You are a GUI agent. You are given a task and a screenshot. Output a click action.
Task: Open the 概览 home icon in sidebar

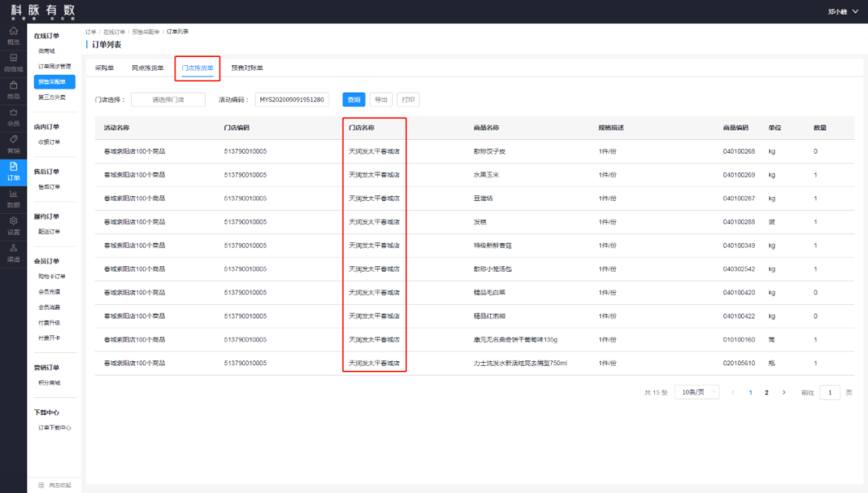tap(14, 31)
